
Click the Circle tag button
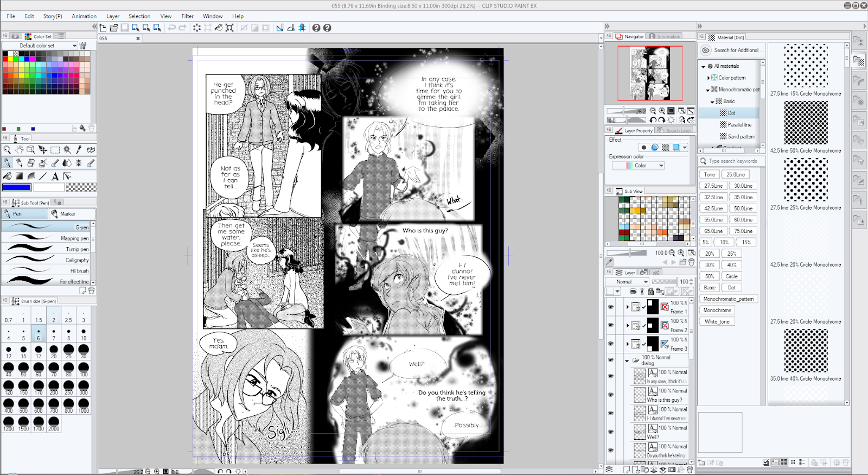tap(732, 276)
